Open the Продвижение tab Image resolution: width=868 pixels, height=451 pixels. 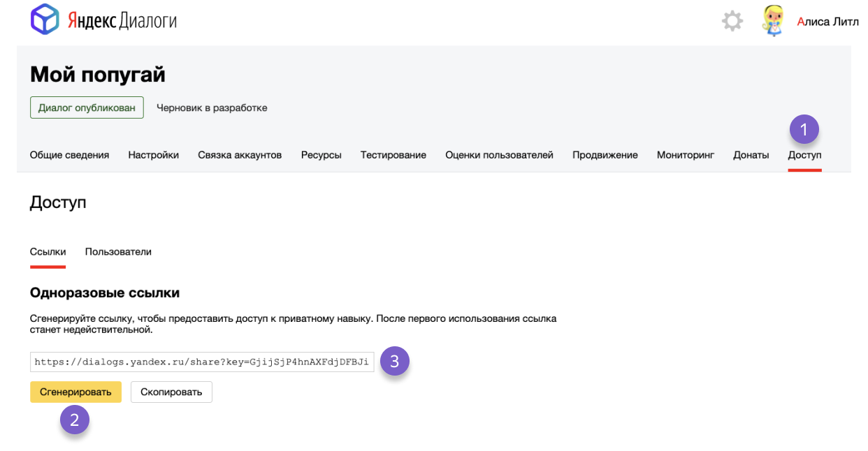pyautogui.click(x=605, y=155)
